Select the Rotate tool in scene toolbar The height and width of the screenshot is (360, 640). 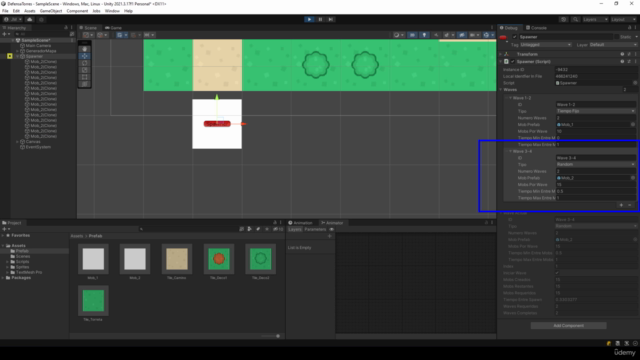[84, 63]
